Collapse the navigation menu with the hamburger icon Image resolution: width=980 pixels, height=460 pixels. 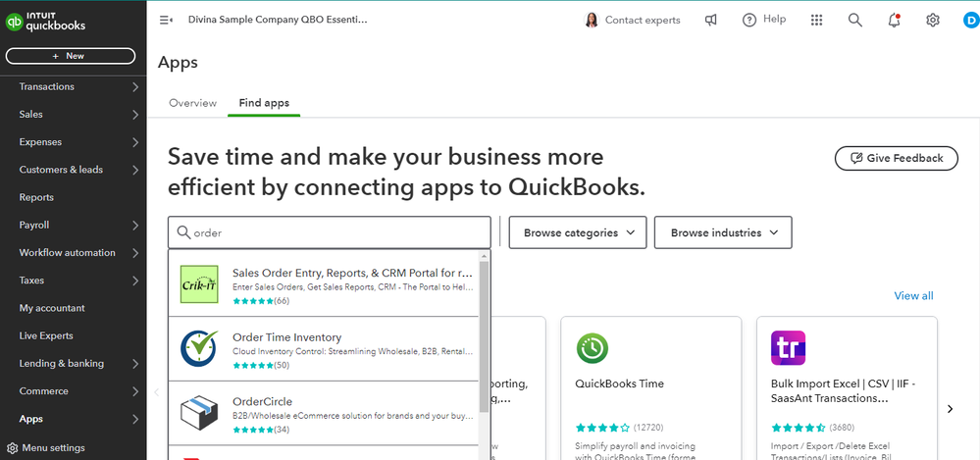(x=166, y=20)
